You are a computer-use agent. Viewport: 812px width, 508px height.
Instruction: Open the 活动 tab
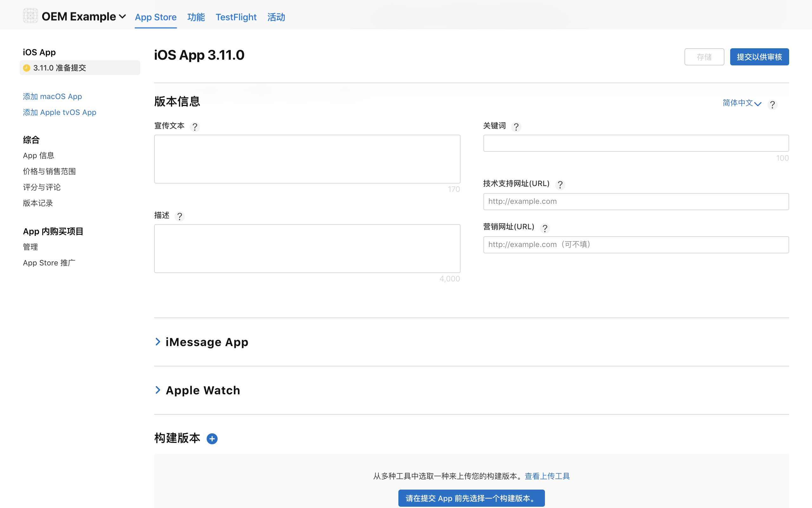[x=276, y=17]
